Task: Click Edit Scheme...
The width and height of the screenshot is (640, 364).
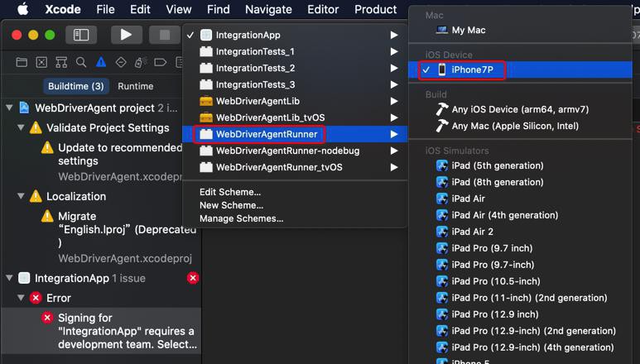Action: (x=230, y=192)
